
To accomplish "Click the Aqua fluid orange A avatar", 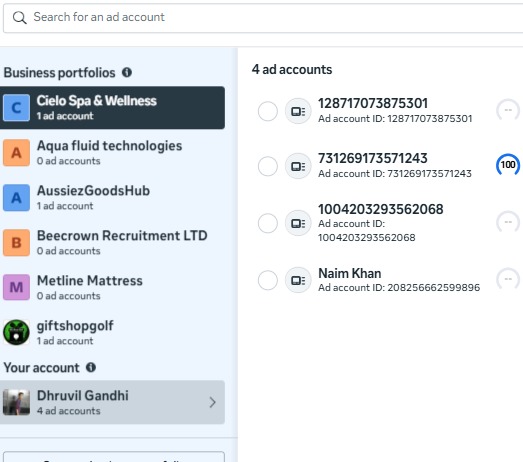I will point(16,152).
